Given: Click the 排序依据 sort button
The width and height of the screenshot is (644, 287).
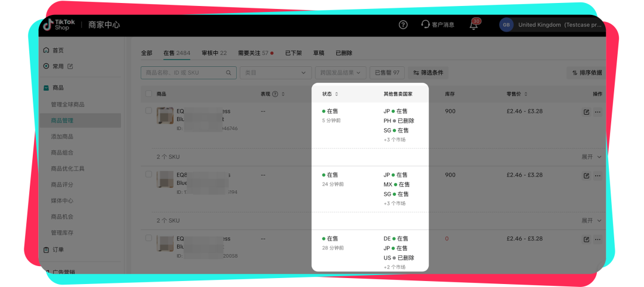Looking at the screenshot, I should (x=587, y=73).
